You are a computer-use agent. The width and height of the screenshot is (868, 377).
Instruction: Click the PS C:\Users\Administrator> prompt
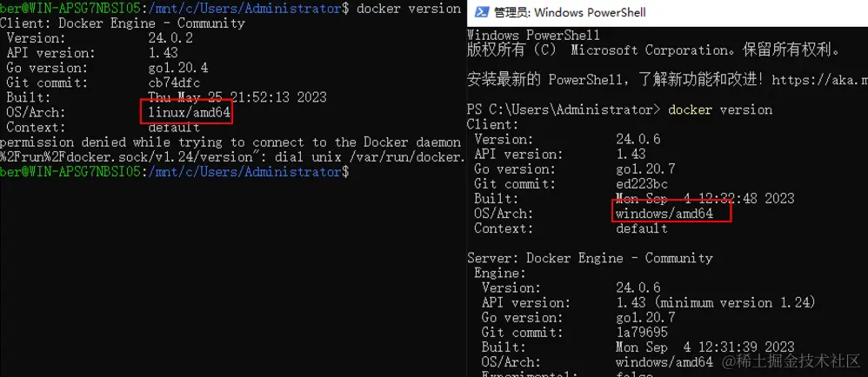(x=564, y=109)
